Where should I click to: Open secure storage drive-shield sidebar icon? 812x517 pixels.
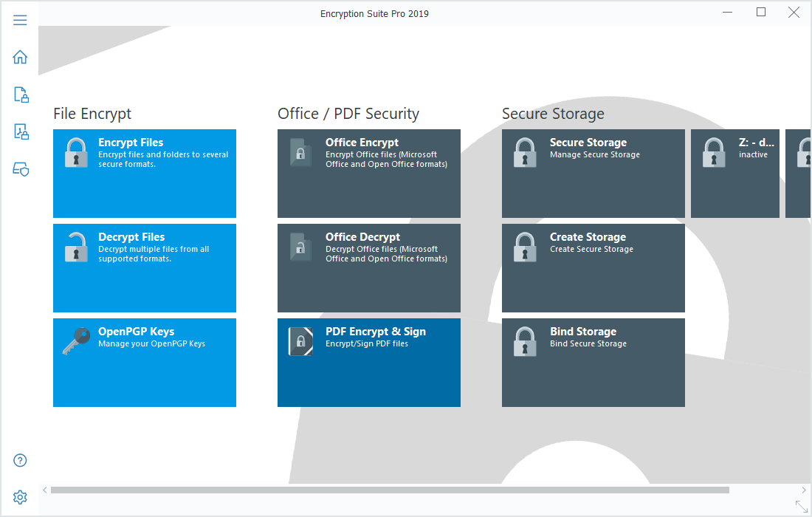click(x=21, y=170)
